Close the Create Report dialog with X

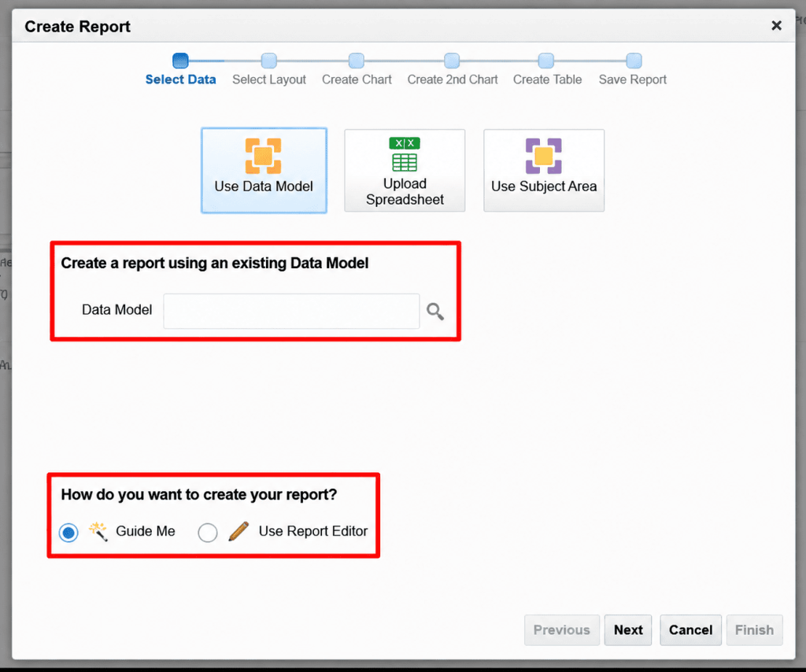pos(776,26)
